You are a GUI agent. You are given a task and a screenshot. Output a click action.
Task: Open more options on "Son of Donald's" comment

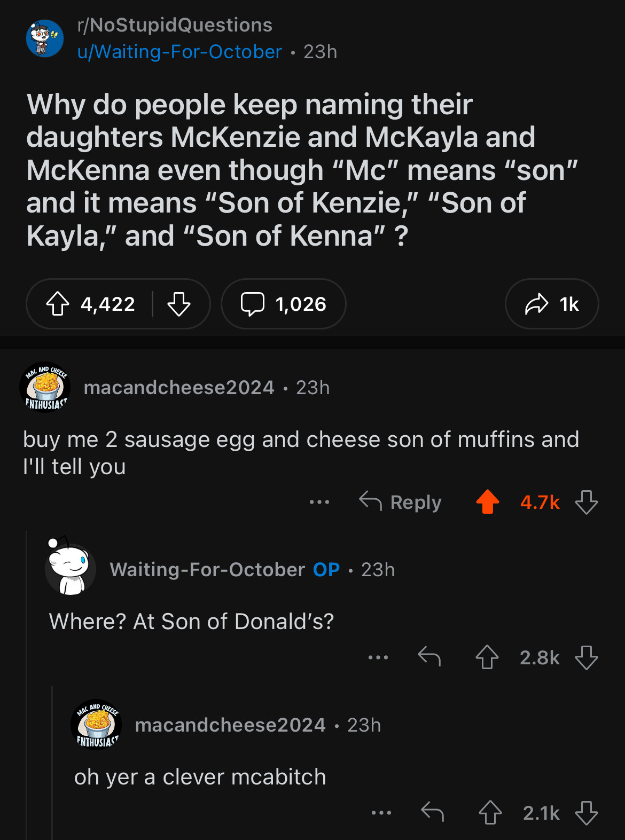(378, 657)
